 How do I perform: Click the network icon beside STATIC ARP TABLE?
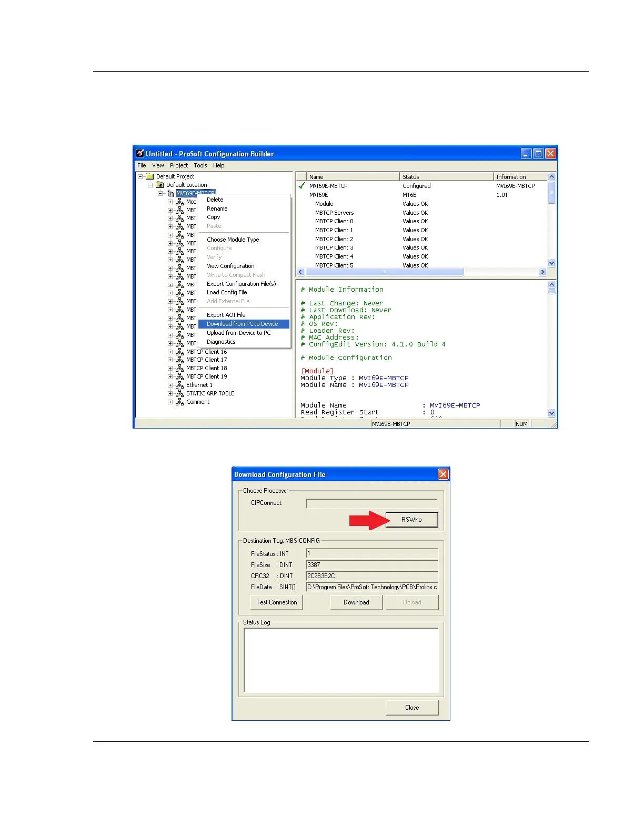179,394
